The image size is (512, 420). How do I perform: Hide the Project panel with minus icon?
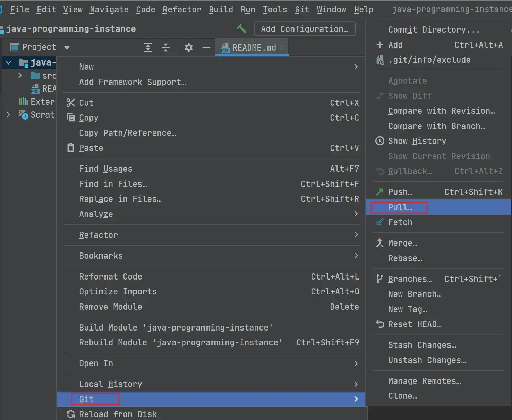click(x=206, y=48)
